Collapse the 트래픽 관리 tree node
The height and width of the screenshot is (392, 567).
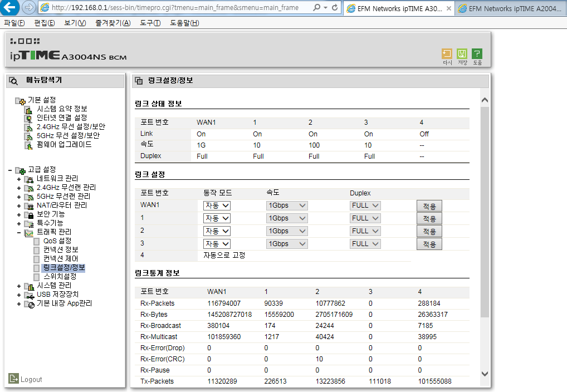[19, 233]
